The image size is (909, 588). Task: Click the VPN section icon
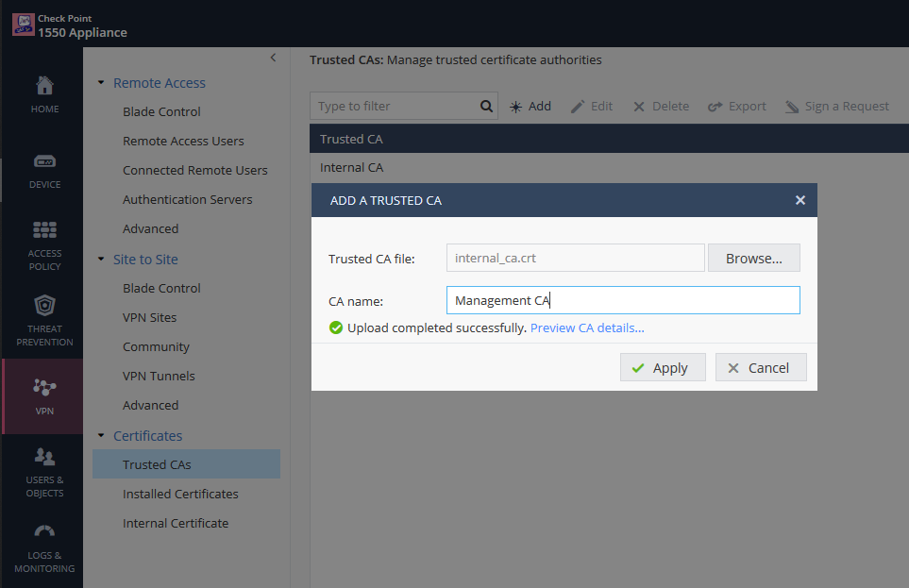44,387
